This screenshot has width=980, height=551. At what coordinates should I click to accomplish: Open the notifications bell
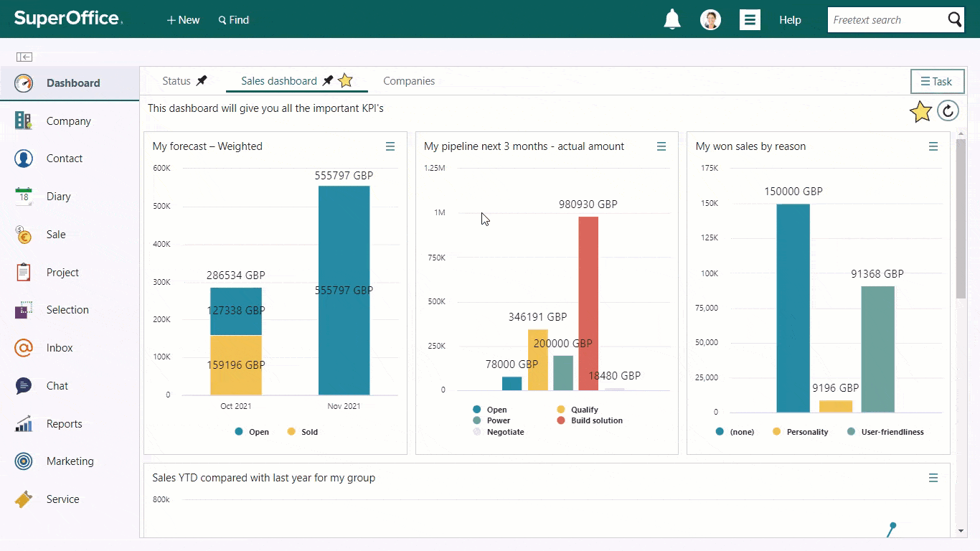coord(672,20)
